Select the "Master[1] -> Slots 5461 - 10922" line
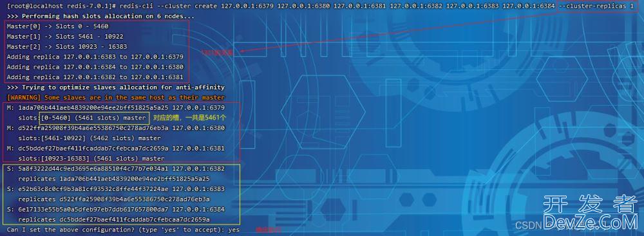Viewport: 644px width, 236px height. click(x=65, y=37)
